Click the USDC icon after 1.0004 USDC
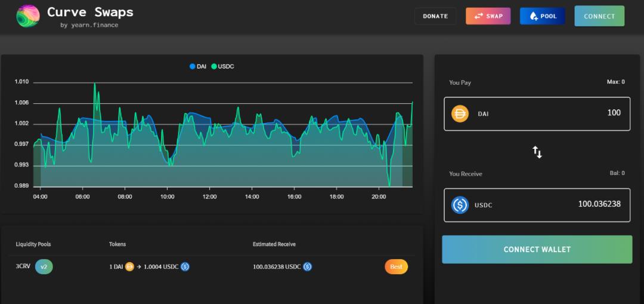644x304 pixels. click(x=185, y=267)
